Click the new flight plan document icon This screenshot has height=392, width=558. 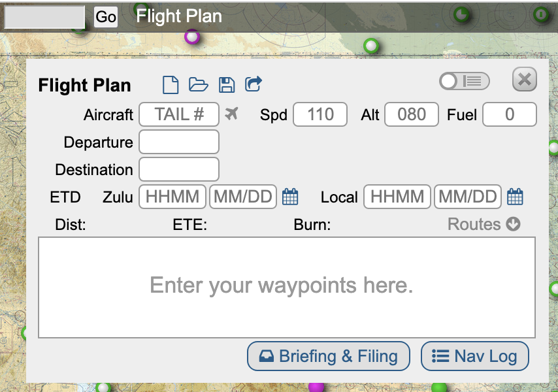coord(171,84)
